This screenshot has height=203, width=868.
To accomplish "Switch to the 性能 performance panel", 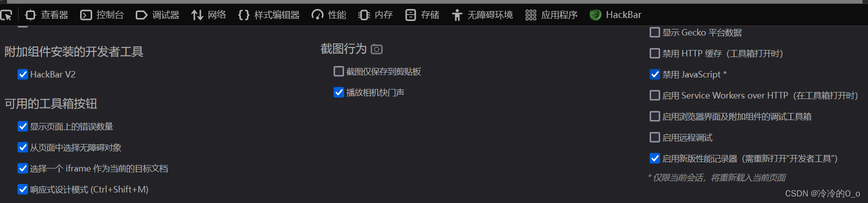I will 329,15.
